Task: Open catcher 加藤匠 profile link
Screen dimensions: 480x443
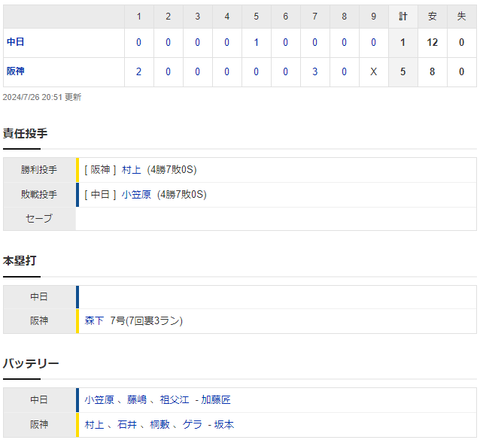Action: point(216,400)
